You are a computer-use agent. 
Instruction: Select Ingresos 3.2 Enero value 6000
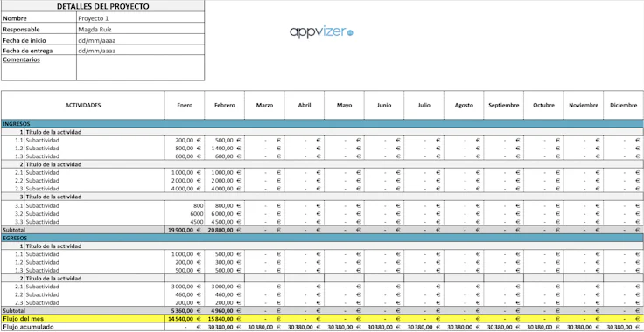tap(185, 213)
